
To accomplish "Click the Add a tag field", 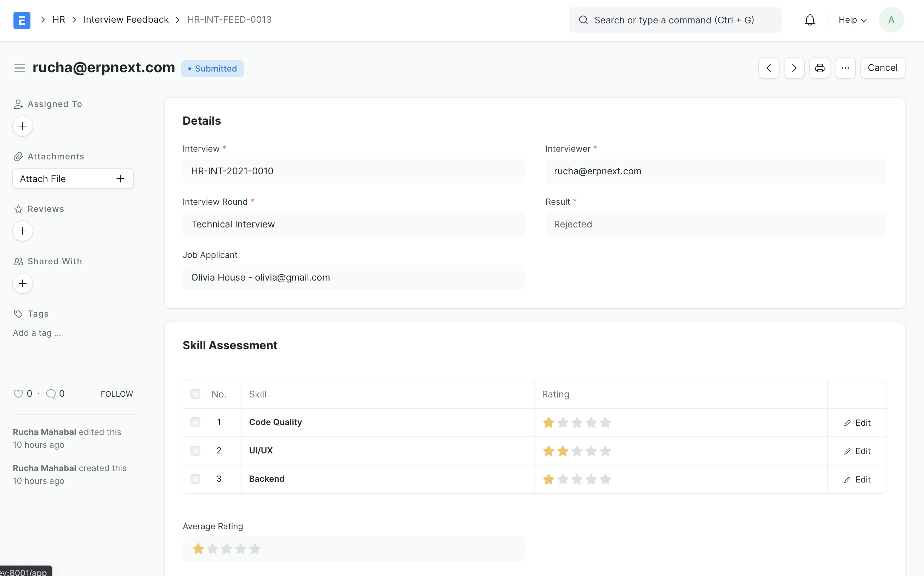I will click(37, 333).
